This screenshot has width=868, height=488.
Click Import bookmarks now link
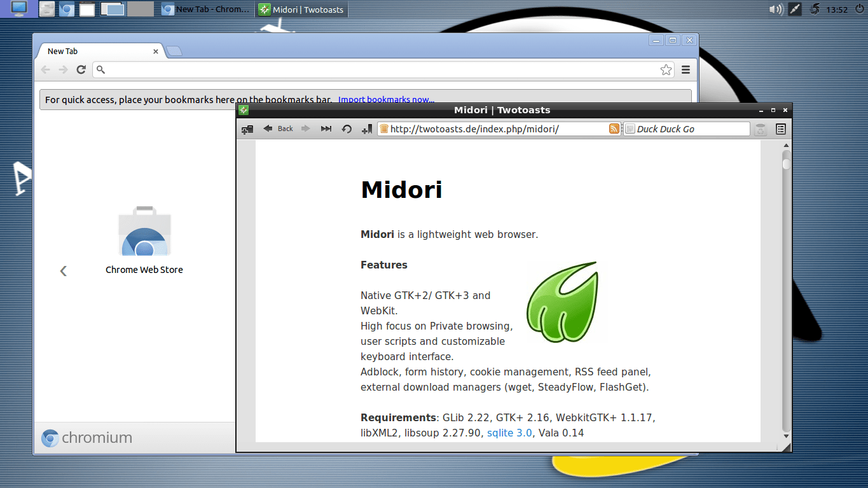click(386, 99)
